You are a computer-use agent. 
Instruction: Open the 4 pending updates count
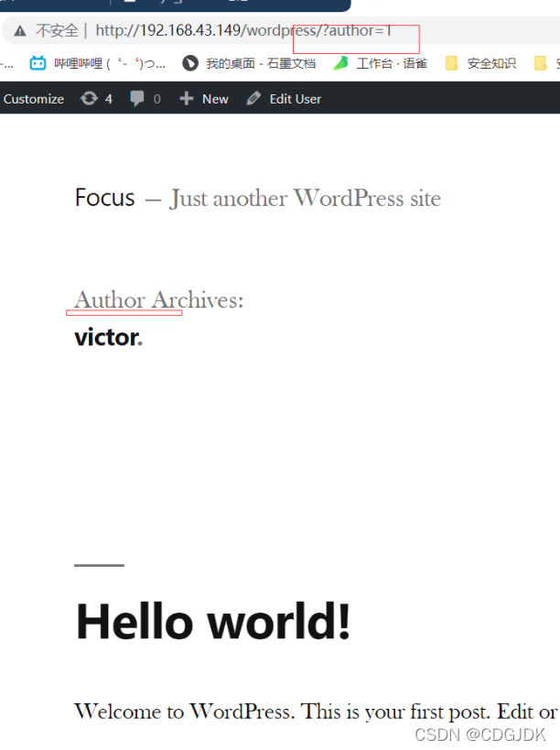pyautogui.click(x=109, y=99)
